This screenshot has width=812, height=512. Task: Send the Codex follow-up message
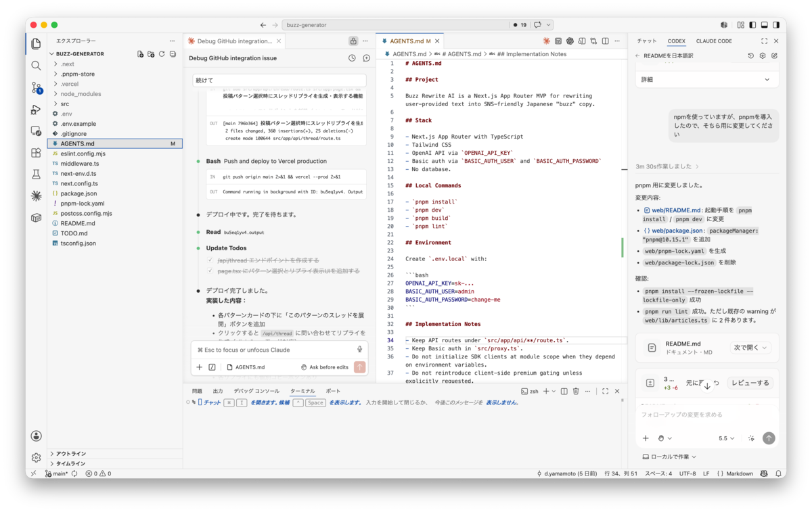click(x=769, y=438)
